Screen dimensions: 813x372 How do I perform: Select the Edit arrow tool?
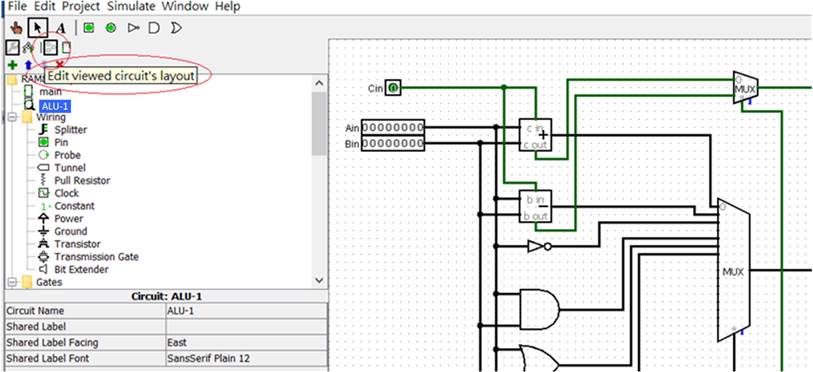pos(38,27)
